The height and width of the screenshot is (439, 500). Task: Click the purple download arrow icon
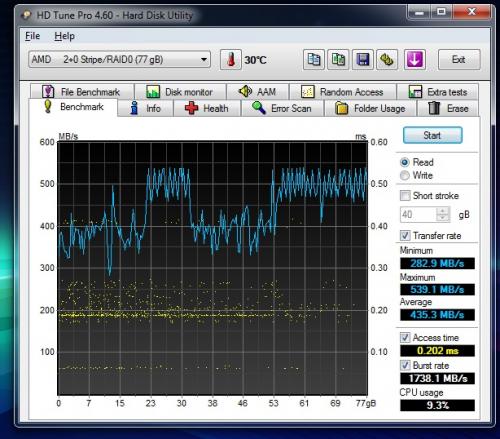[x=415, y=60]
